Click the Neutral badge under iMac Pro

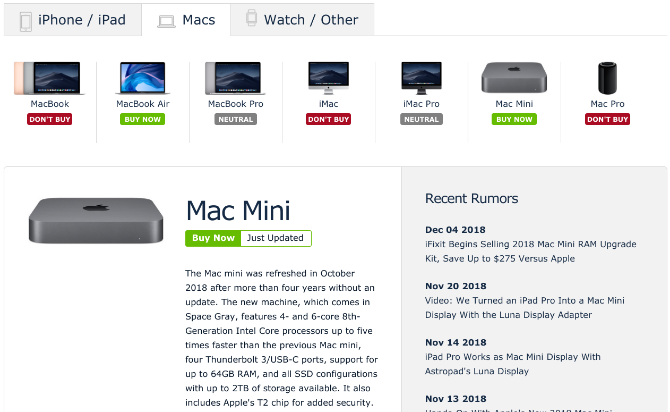pos(421,119)
